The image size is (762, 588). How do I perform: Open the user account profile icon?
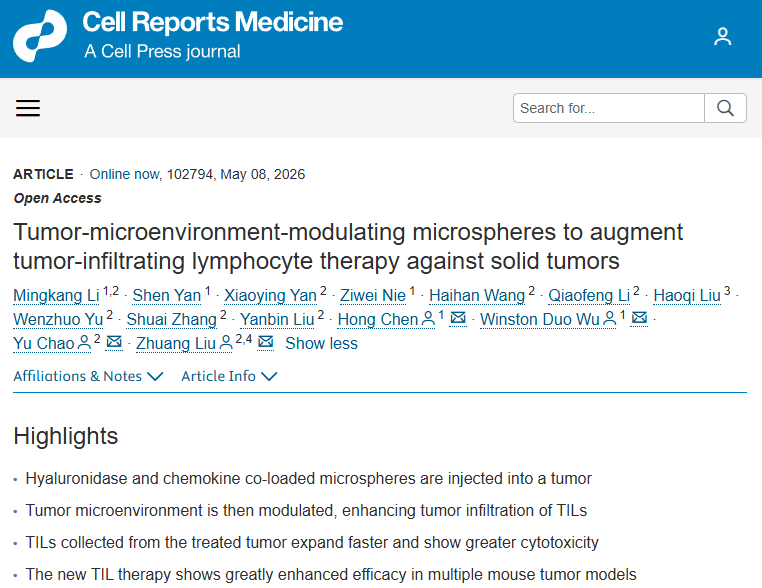click(722, 36)
